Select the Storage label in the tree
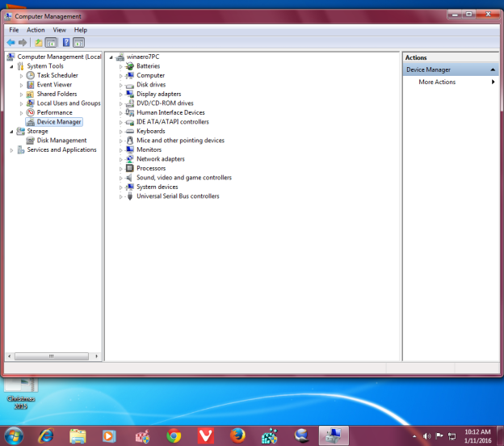504x446 pixels. pyautogui.click(x=38, y=131)
